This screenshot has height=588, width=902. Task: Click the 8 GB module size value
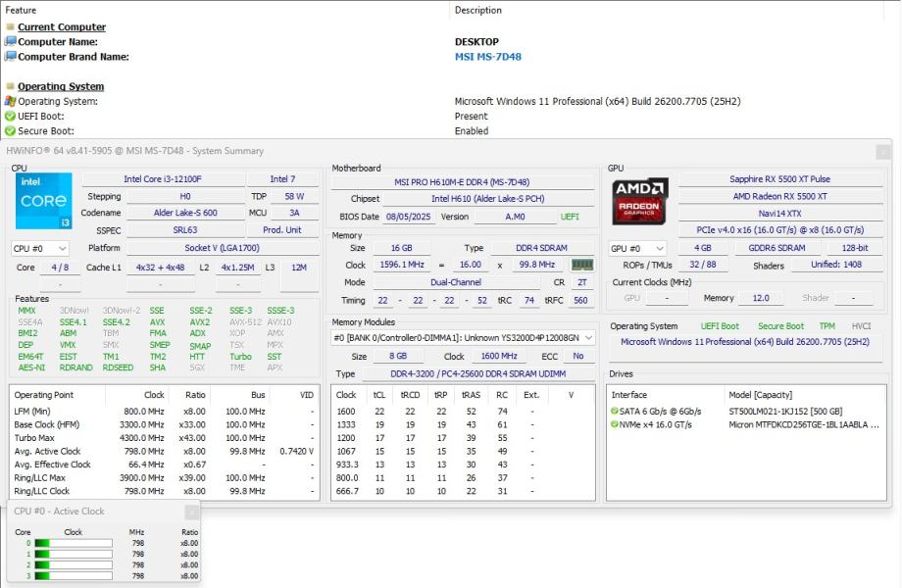[398, 356]
